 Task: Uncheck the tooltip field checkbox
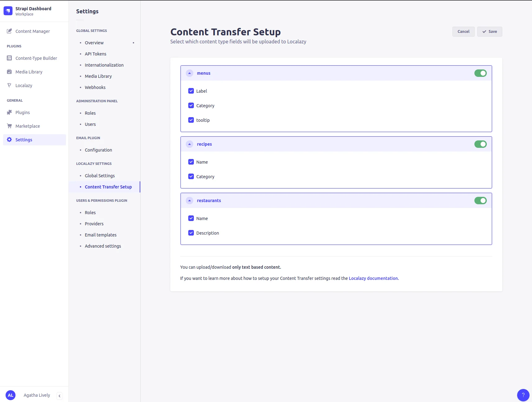(191, 120)
